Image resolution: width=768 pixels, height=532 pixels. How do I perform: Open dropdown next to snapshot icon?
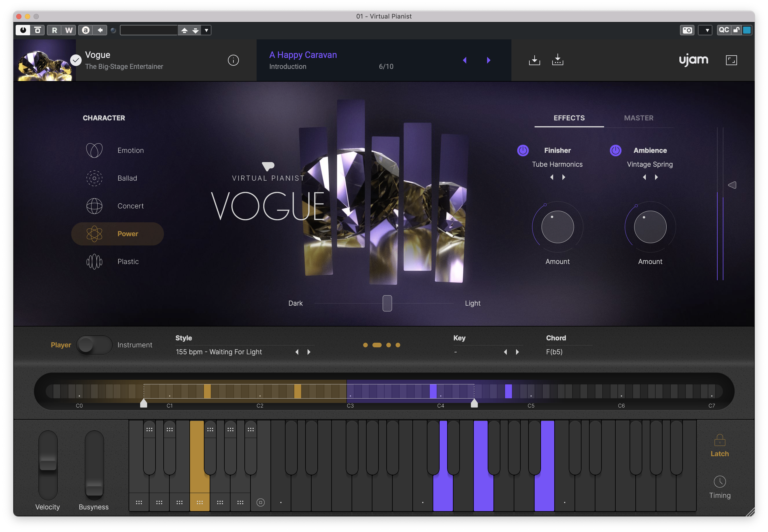point(705,30)
